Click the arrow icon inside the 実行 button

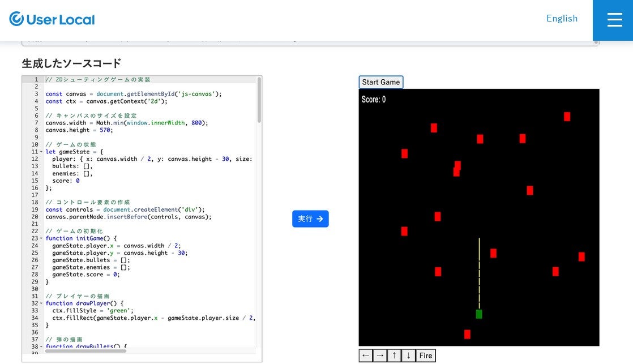click(x=318, y=219)
